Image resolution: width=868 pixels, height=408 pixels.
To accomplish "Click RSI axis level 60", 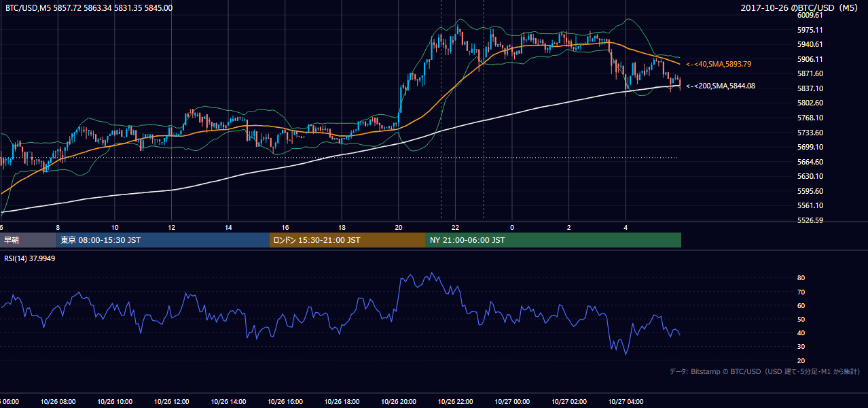I will [801, 305].
